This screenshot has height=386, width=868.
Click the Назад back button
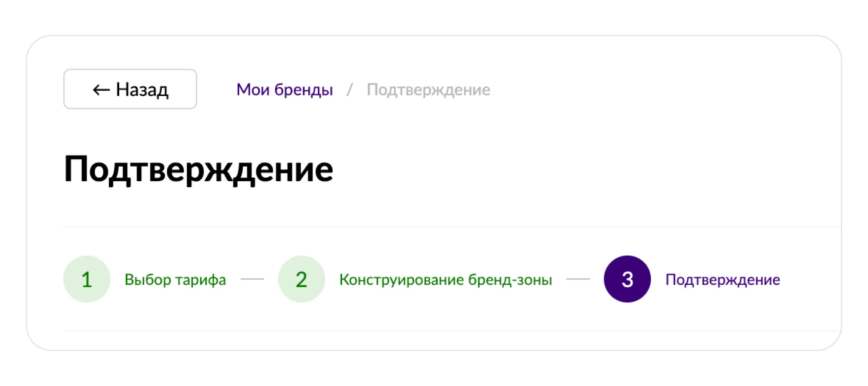[x=130, y=89]
